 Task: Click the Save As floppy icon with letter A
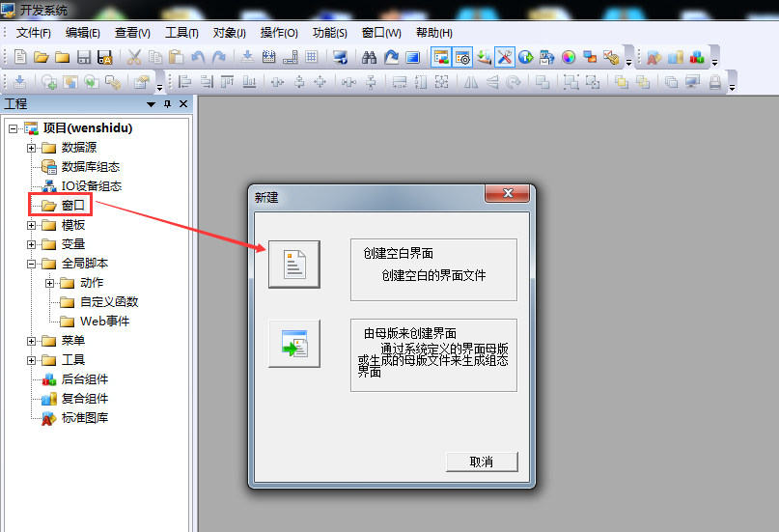105,57
